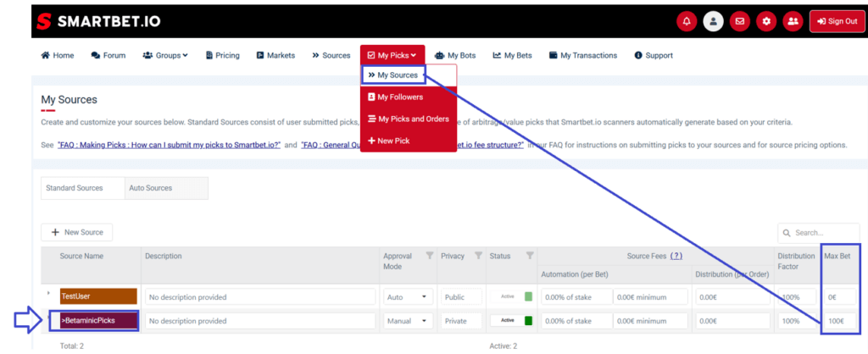Open the Sources page in navigation
Image resolution: width=868 pixels, height=354 pixels.
click(331, 55)
